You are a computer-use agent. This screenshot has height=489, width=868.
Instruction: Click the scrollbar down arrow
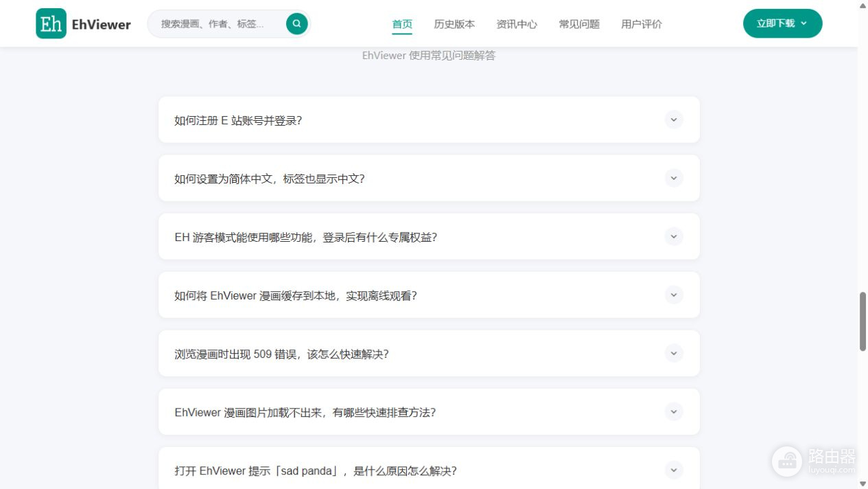(x=863, y=484)
